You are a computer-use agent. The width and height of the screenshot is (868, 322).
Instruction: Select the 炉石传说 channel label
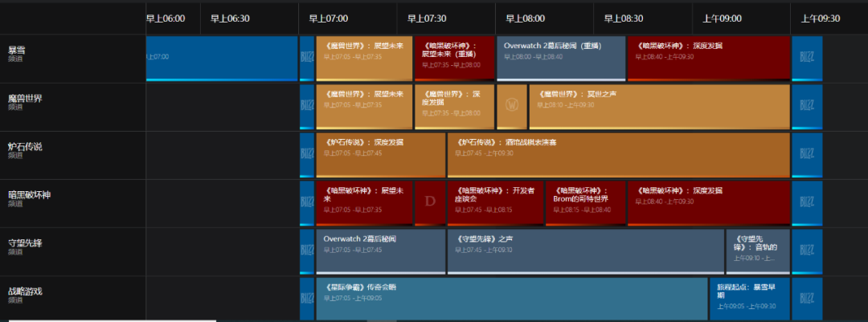(x=26, y=147)
